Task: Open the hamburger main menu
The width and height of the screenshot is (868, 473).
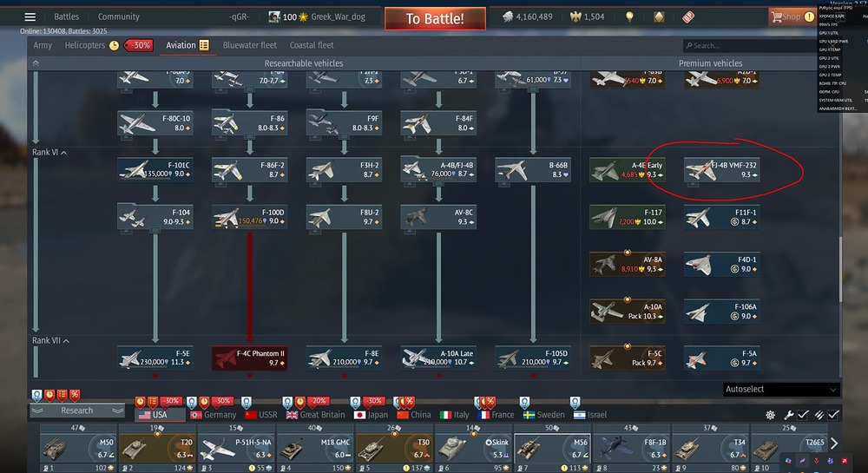Action: click(30, 17)
